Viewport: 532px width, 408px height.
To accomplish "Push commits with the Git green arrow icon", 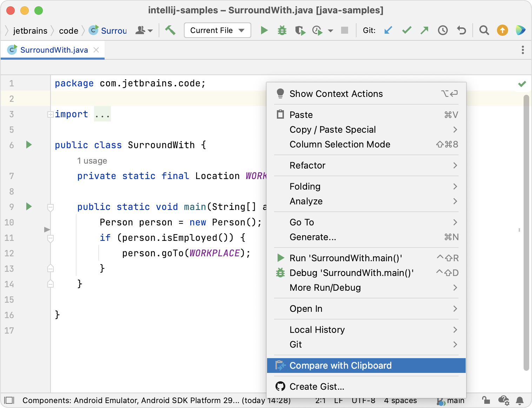I will (425, 31).
